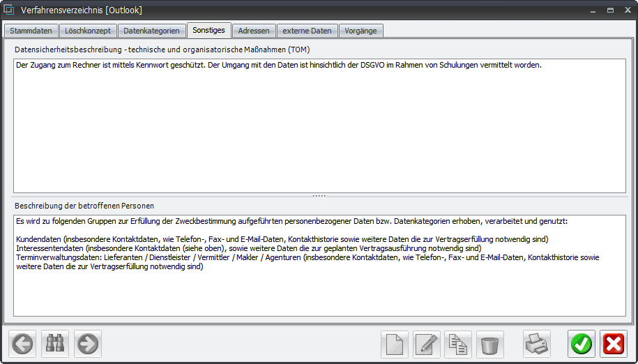Grab the splitter handle between text areas
Screen dimensions: 638x364
[x=319, y=196]
